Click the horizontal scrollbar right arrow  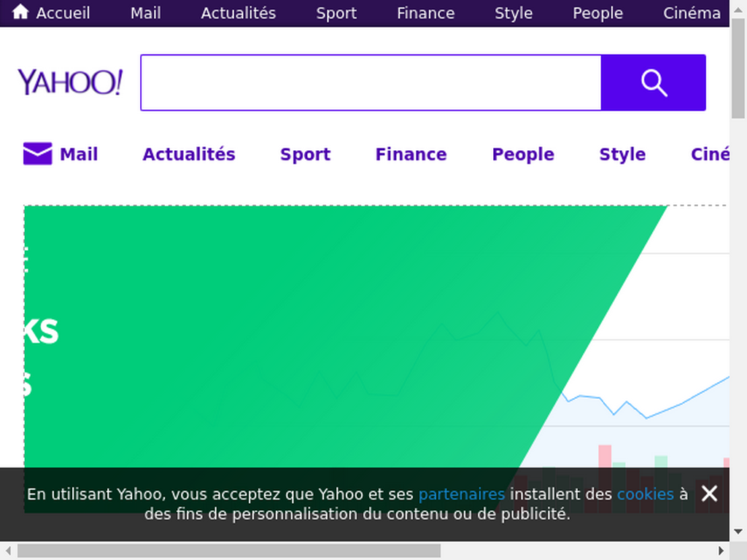721,551
